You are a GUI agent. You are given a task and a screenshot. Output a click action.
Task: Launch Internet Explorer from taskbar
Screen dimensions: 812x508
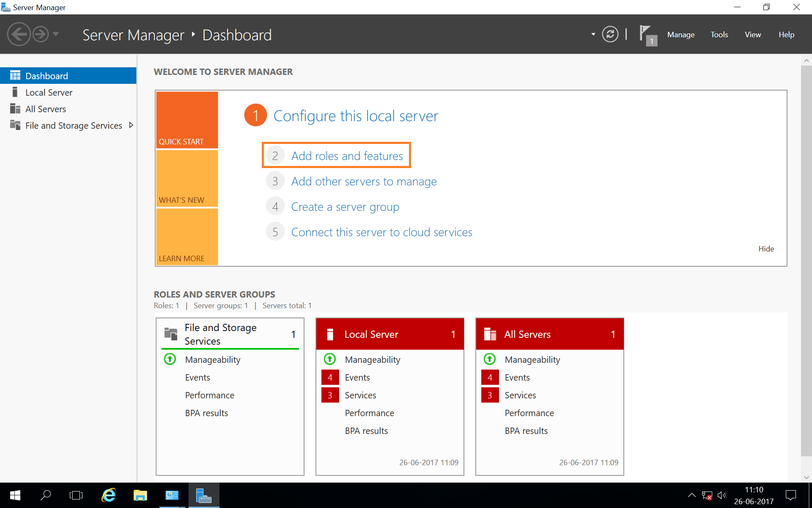tap(109, 495)
